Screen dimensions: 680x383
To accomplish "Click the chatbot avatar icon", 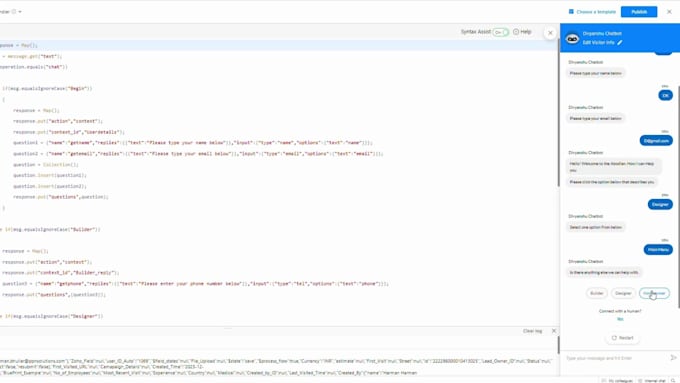I will [572, 38].
